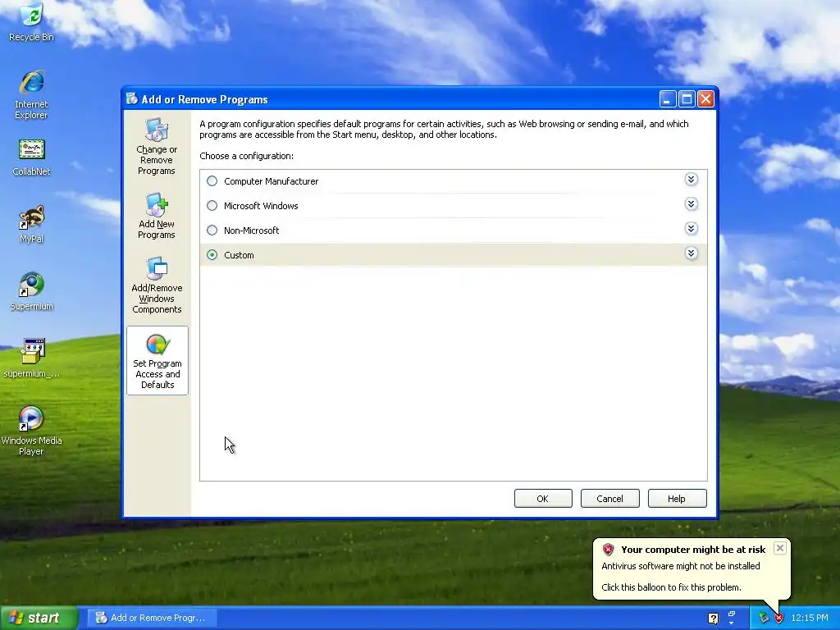Open Add/Remove Windows Components
Screen dimensions: 840x630
pos(157,285)
